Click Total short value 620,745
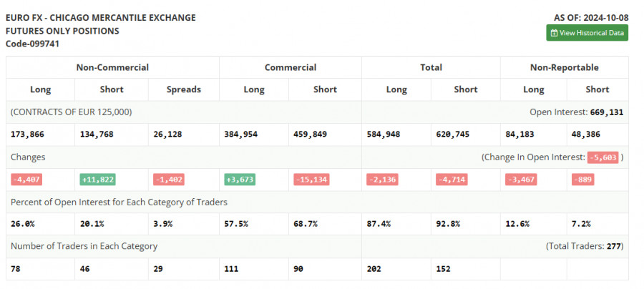The height and width of the screenshot is (289, 644). click(453, 134)
